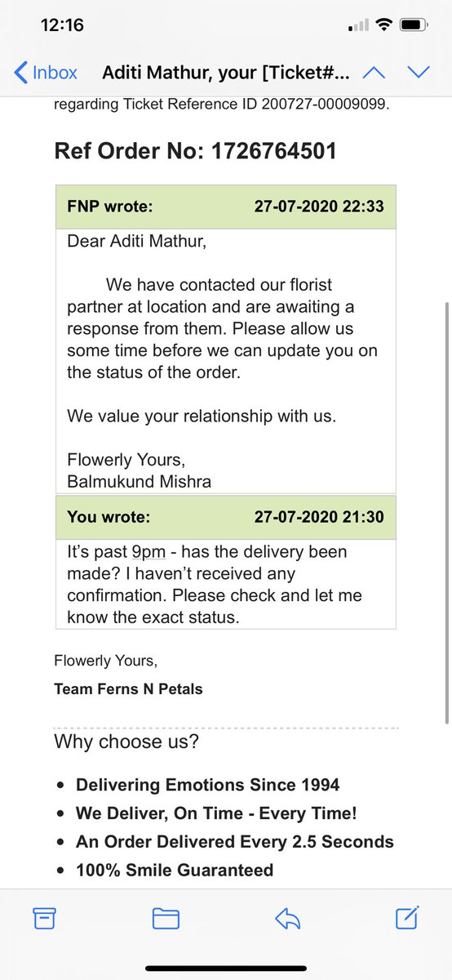
Task: Move message to a folder
Action: point(166,918)
